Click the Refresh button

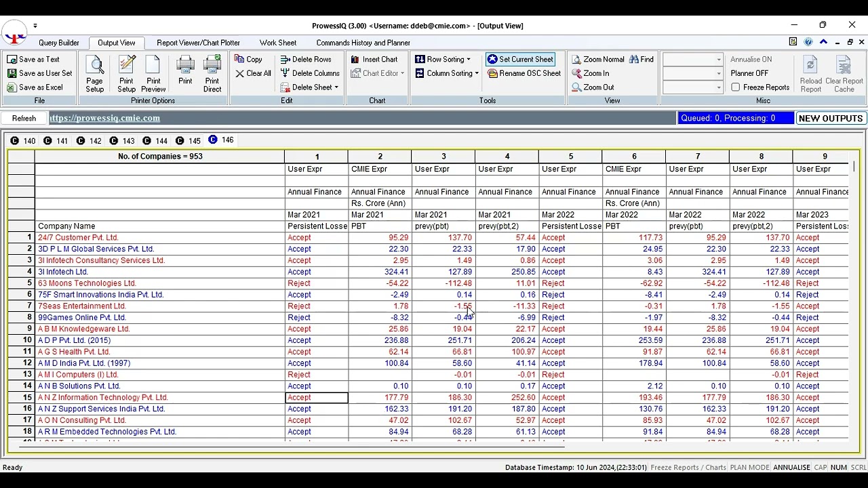24,118
